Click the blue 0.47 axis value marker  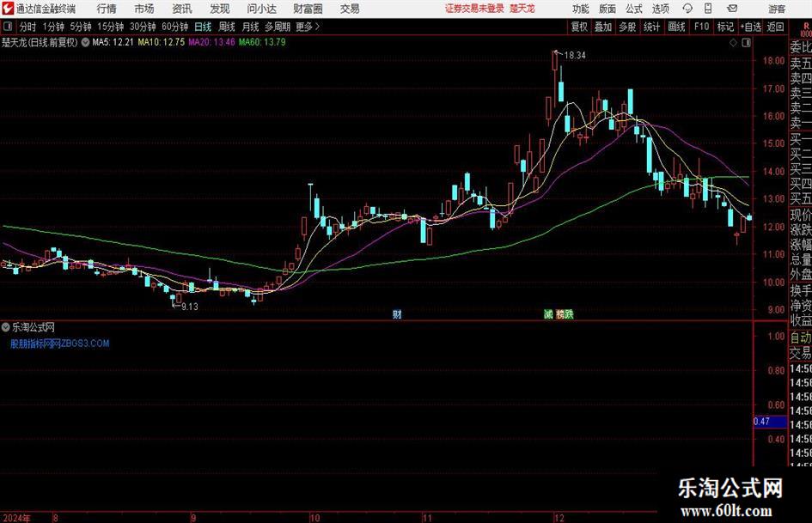pos(769,422)
